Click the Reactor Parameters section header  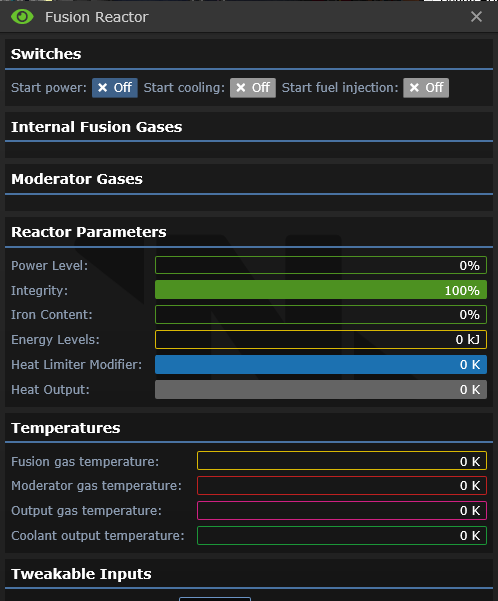(89, 232)
